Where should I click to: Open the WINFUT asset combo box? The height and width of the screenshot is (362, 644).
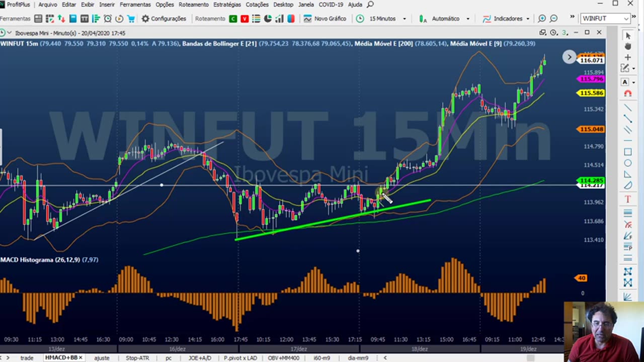[x=606, y=19]
